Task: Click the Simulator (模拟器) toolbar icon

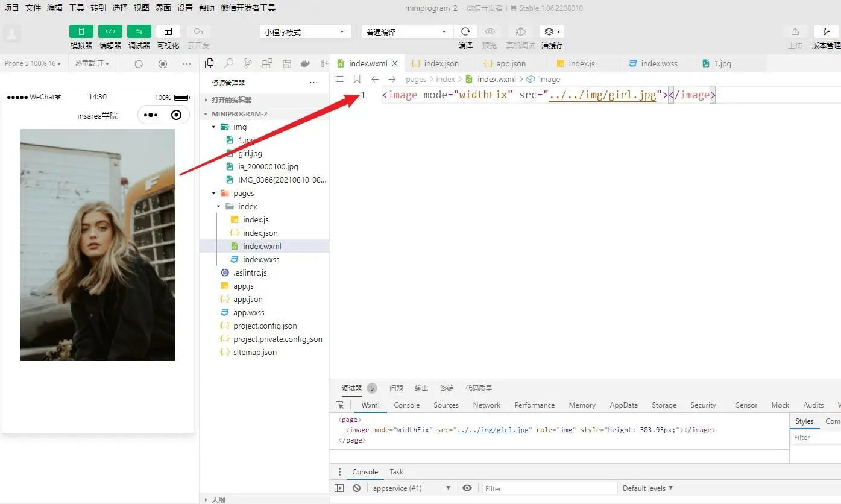Action: click(x=81, y=31)
